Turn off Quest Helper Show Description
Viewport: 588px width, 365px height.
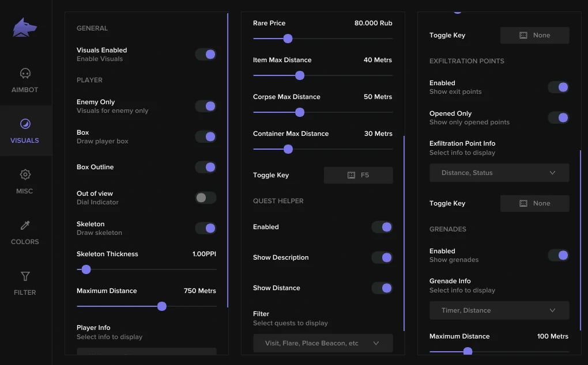[x=382, y=257]
